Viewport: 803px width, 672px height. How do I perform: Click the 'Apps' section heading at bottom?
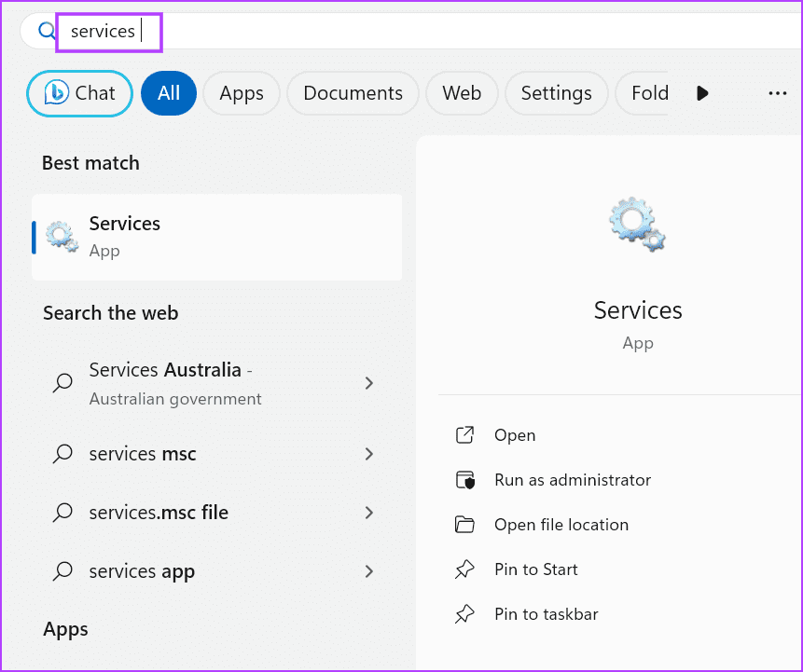(x=65, y=629)
